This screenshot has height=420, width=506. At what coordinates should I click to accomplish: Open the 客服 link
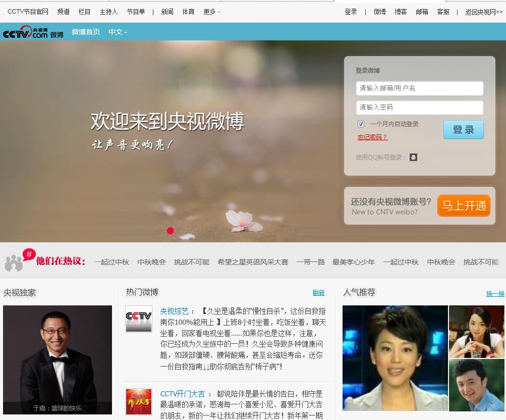click(x=443, y=12)
